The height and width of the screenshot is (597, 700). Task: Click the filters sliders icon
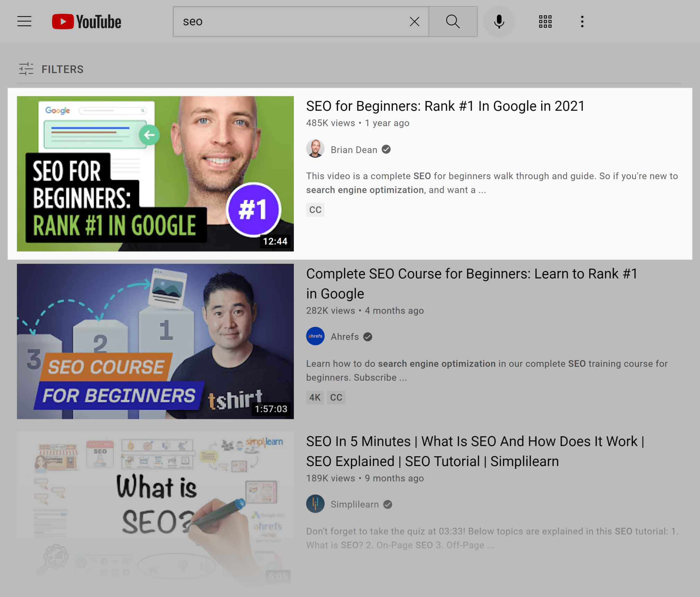click(26, 69)
